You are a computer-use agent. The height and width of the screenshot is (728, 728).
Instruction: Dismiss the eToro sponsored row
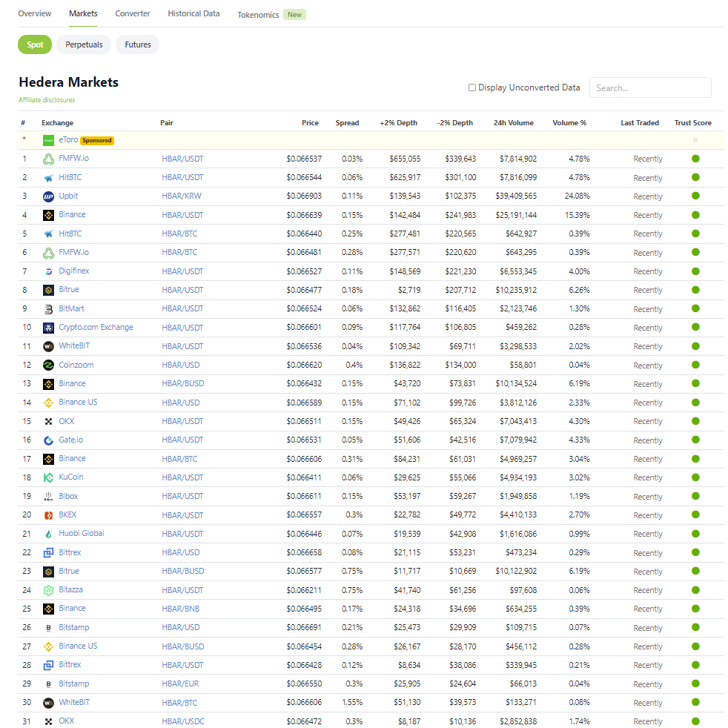(x=695, y=140)
